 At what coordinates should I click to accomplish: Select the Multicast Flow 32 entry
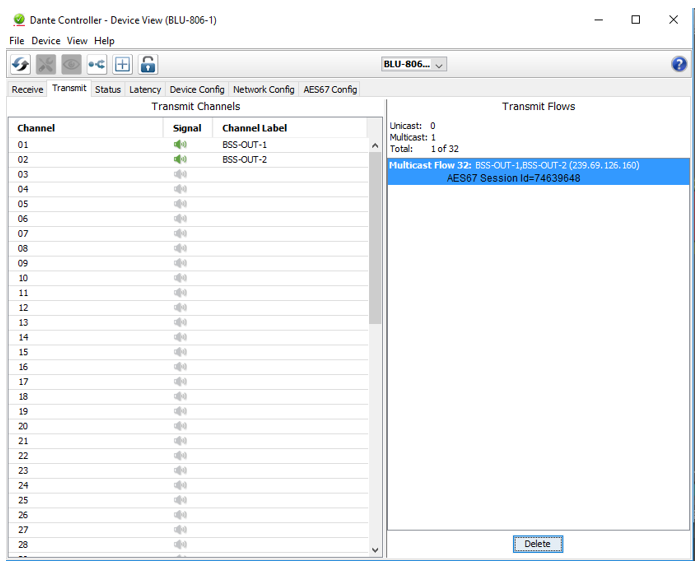tap(538, 171)
